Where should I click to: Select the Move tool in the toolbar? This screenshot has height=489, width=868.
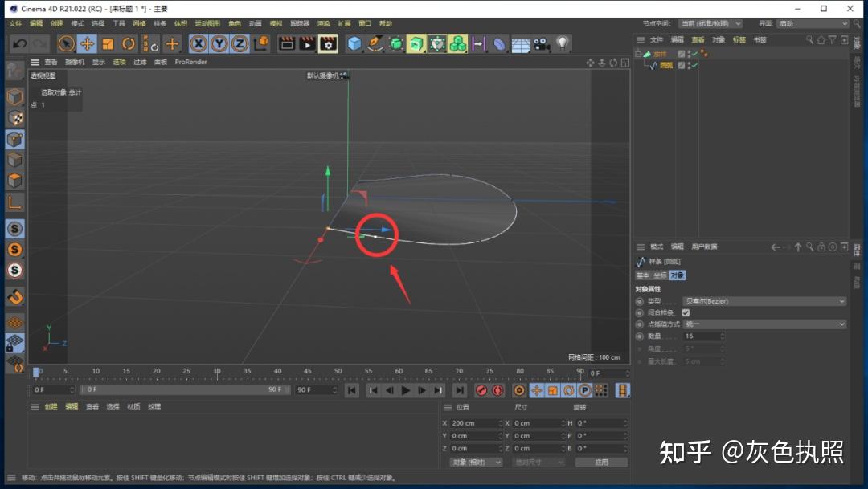[87, 43]
